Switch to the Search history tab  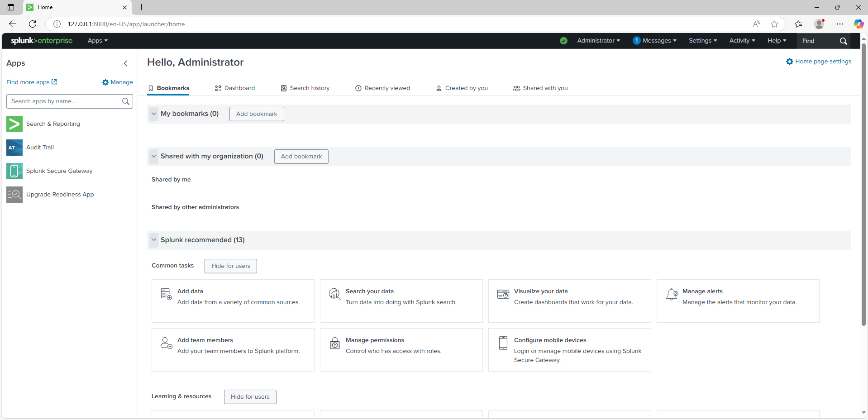click(x=305, y=88)
